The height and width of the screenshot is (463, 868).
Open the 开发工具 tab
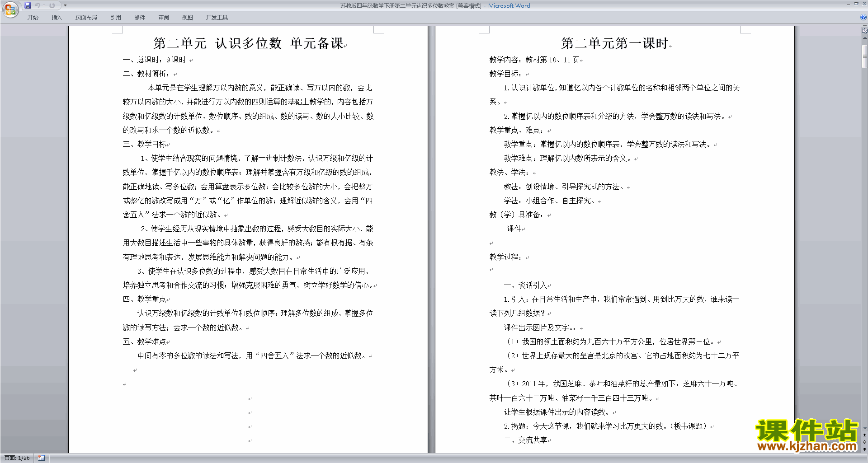pos(217,18)
